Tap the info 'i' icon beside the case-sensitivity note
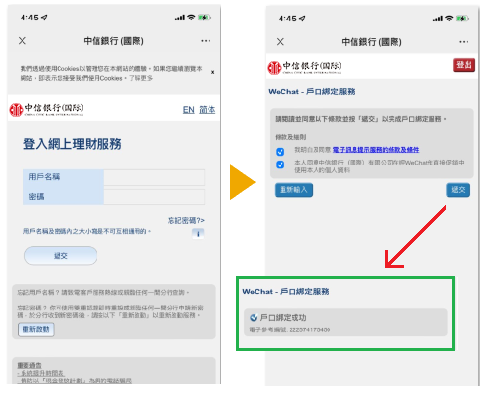Image resolution: width=487 pixels, height=394 pixels. (x=198, y=234)
